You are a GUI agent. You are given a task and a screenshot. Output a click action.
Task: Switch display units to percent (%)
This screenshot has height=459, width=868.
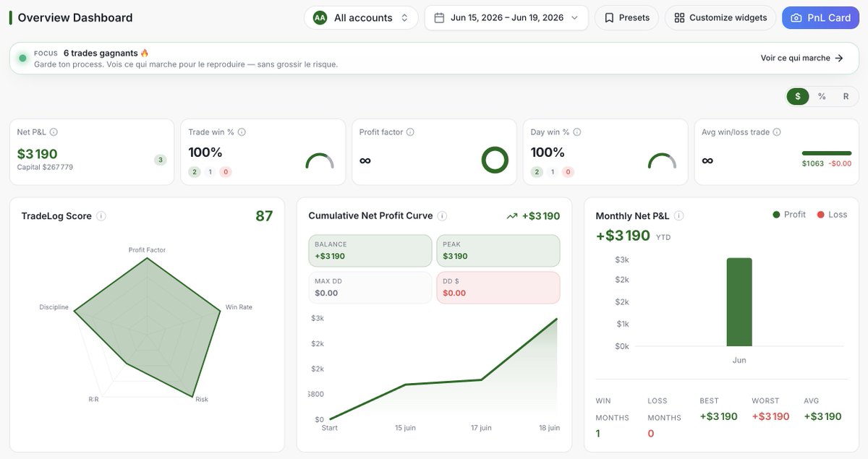point(822,96)
